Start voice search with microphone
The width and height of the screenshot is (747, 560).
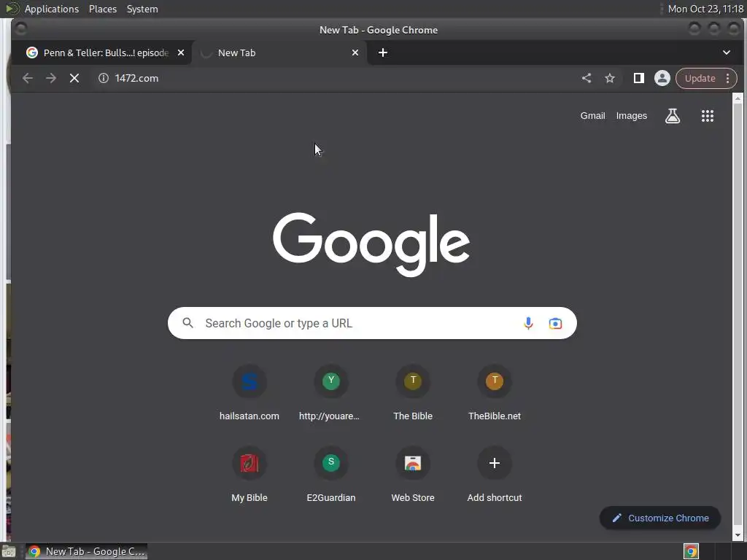click(528, 323)
